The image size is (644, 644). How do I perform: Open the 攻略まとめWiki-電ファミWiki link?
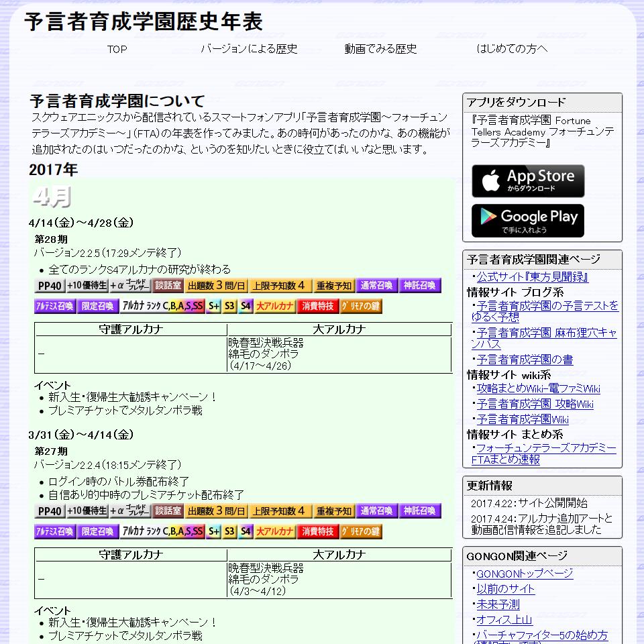click(x=539, y=388)
